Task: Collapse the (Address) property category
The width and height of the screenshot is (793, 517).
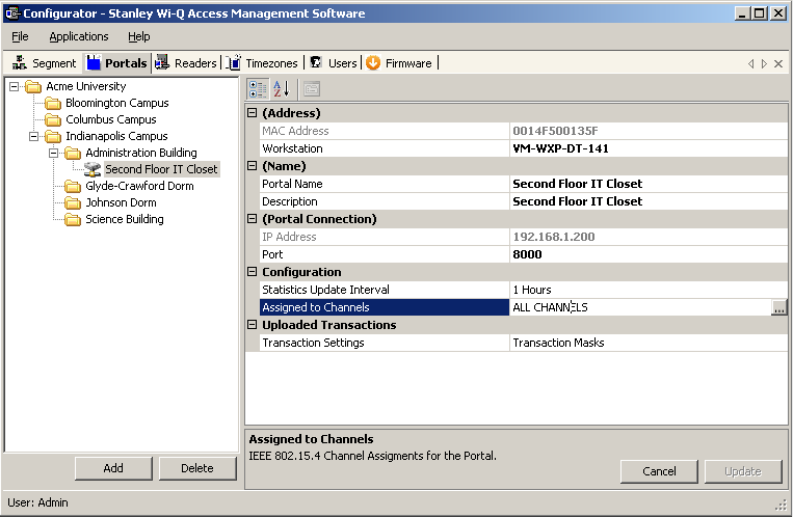Action: [252, 113]
